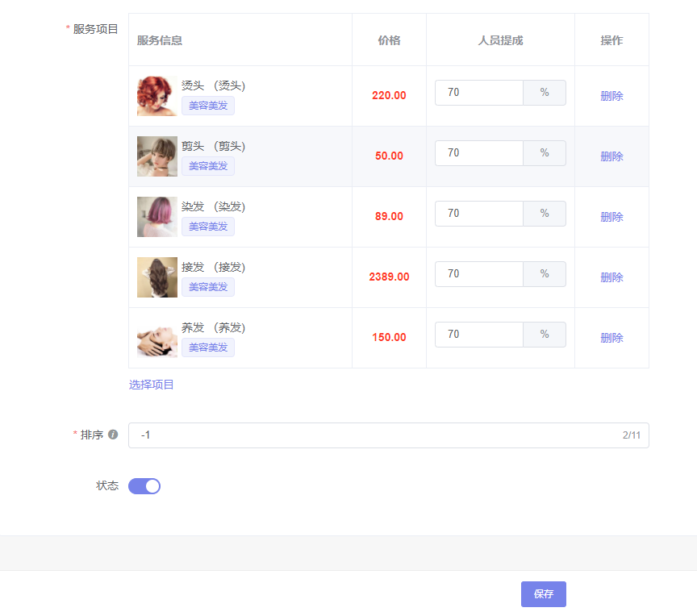Click the 服务信息 column header
This screenshot has width=697, height=616.
(160, 40)
